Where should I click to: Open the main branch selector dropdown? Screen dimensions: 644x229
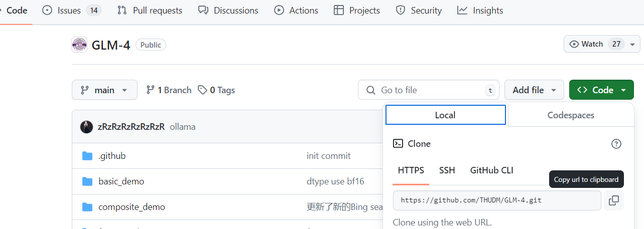click(x=104, y=90)
